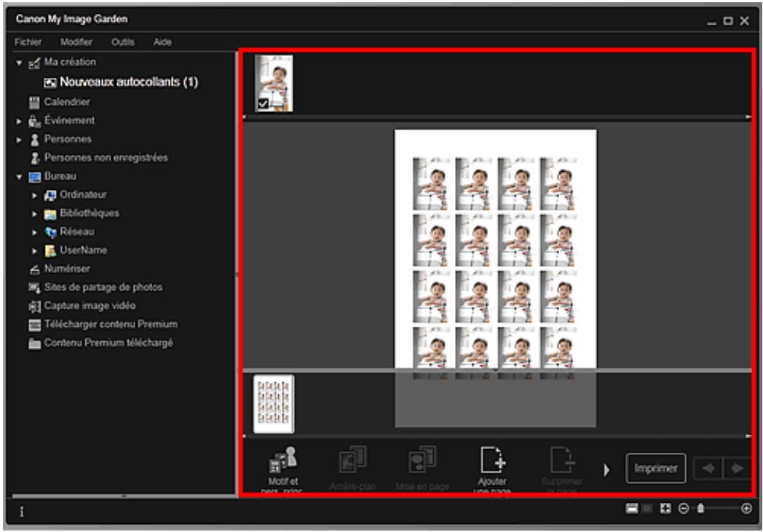Expand the Personnes tree node
763x532 pixels.
click(x=19, y=139)
